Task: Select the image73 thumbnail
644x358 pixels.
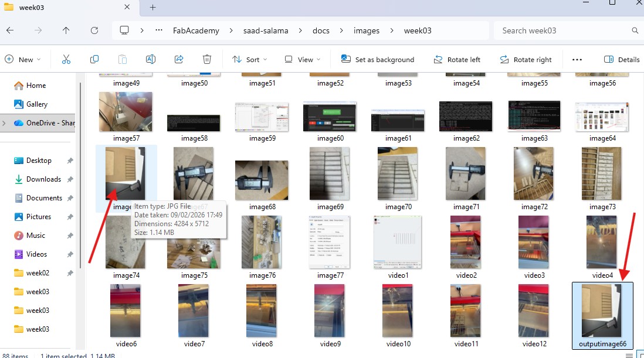Action: 602,174
